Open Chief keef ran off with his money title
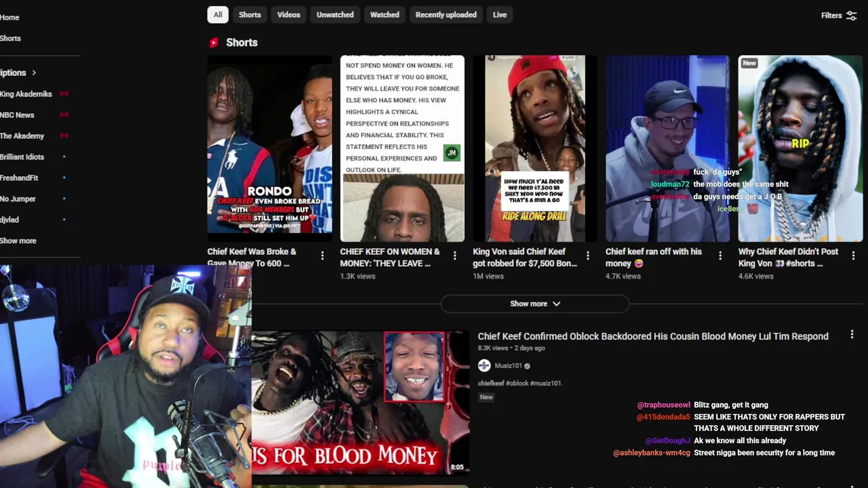Viewport: 868px width, 488px height. pyautogui.click(x=654, y=258)
